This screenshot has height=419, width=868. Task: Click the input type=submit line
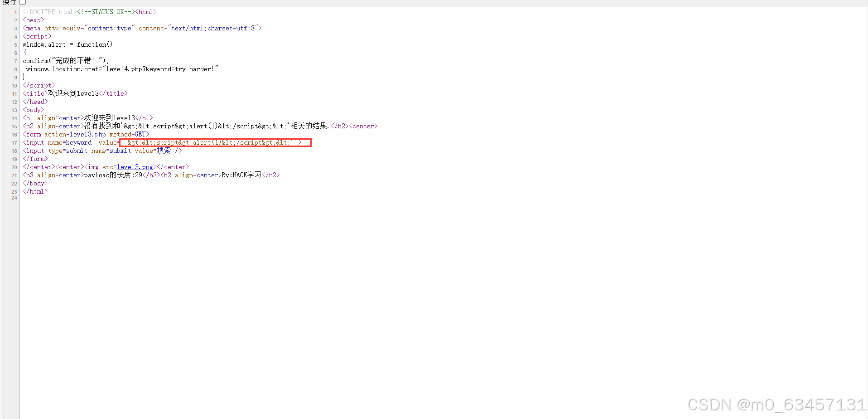point(102,151)
